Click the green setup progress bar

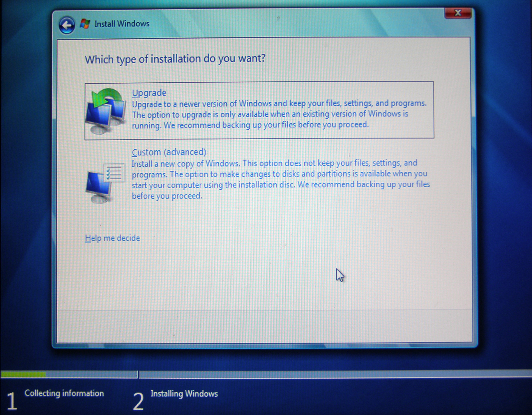[x=23, y=374]
